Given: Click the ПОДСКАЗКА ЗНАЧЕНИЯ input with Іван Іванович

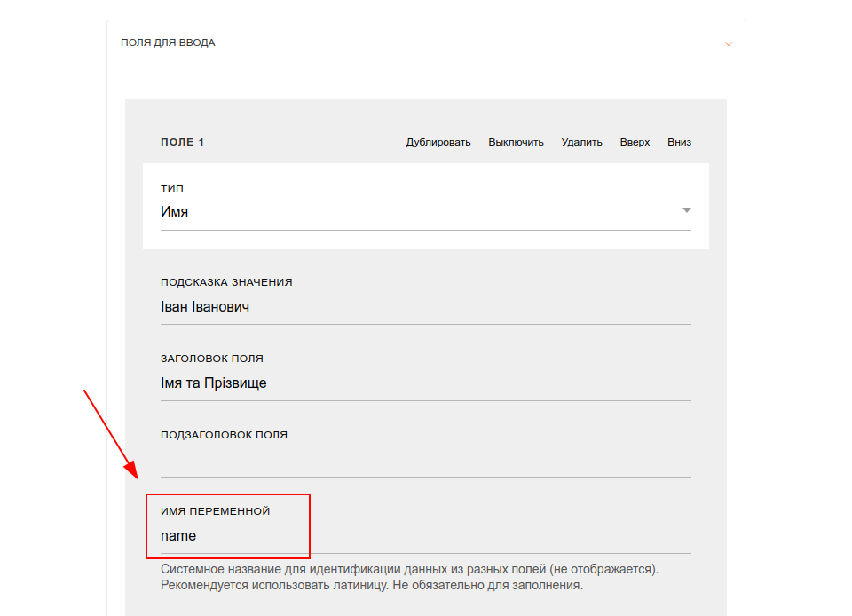Looking at the screenshot, I should 425,307.
